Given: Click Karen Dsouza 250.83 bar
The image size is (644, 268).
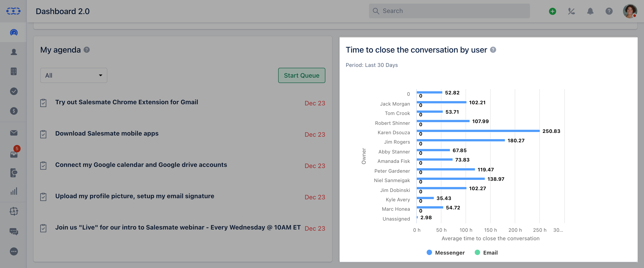Looking at the screenshot, I should (x=478, y=131).
